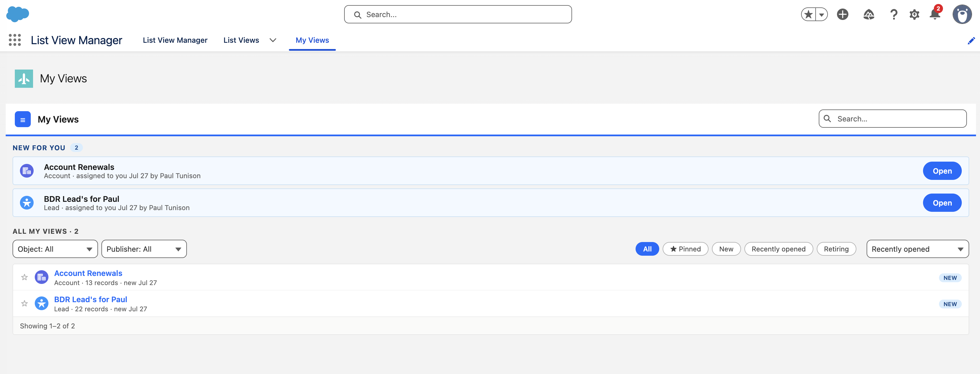Select the All filter pill

coord(647,249)
